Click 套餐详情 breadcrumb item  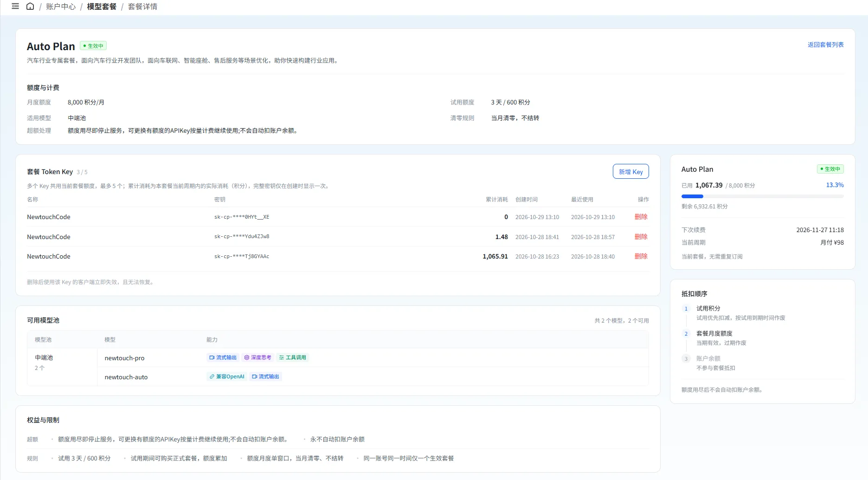click(x=142, y=6)
